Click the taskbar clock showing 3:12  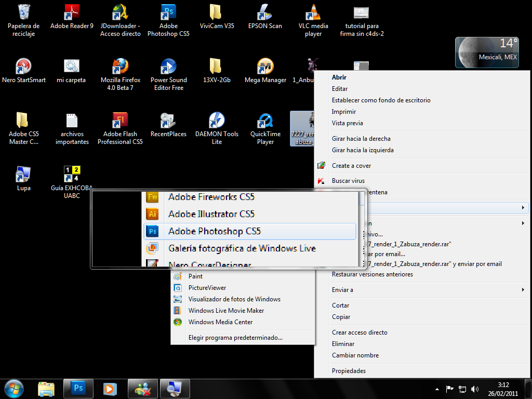(x=503, y=389)
